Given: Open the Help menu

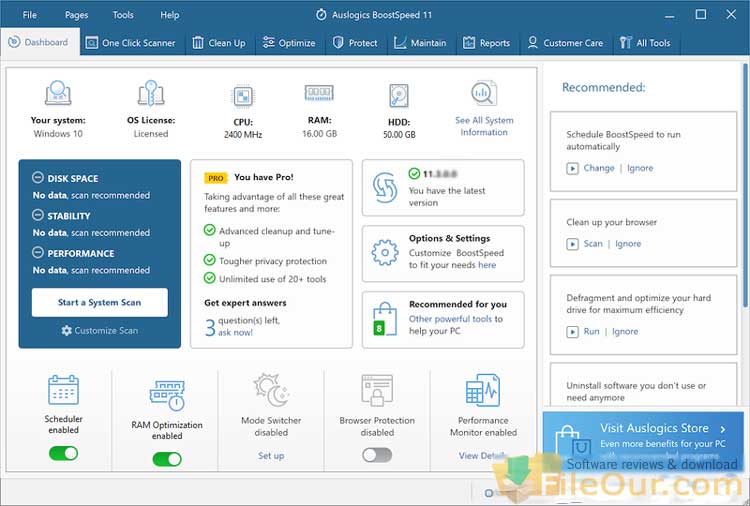Looking at the screenshot, I should [169, 15].
